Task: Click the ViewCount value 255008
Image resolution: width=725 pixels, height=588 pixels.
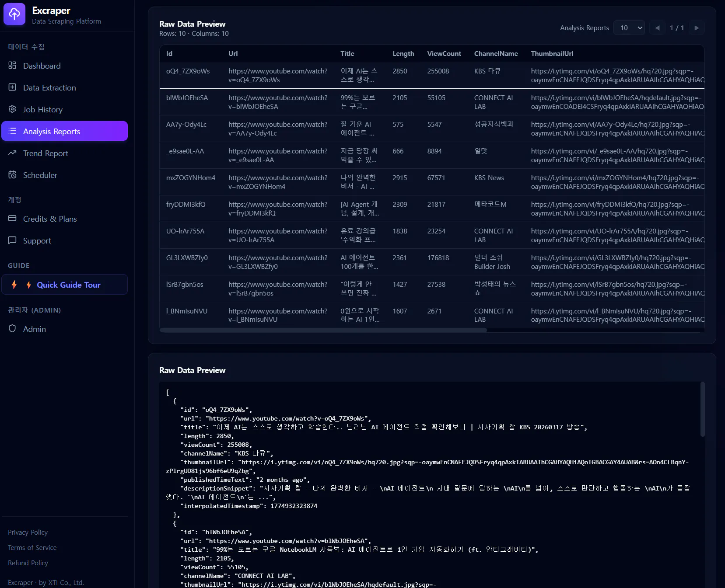Action: [438, 71]
